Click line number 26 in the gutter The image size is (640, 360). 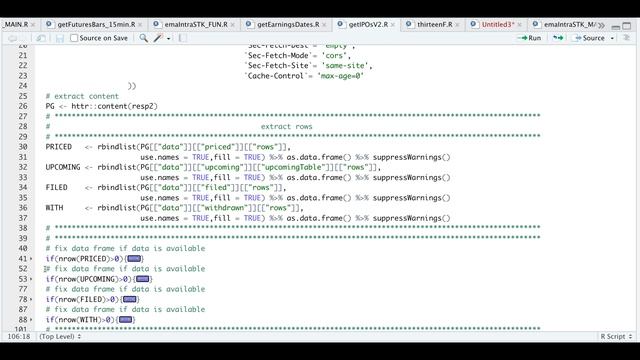click(x=23, y=106)
